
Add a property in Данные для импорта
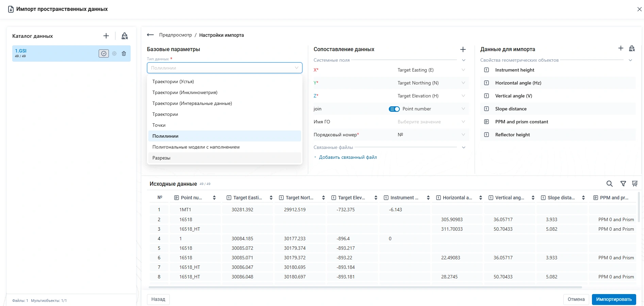point(621,48)
